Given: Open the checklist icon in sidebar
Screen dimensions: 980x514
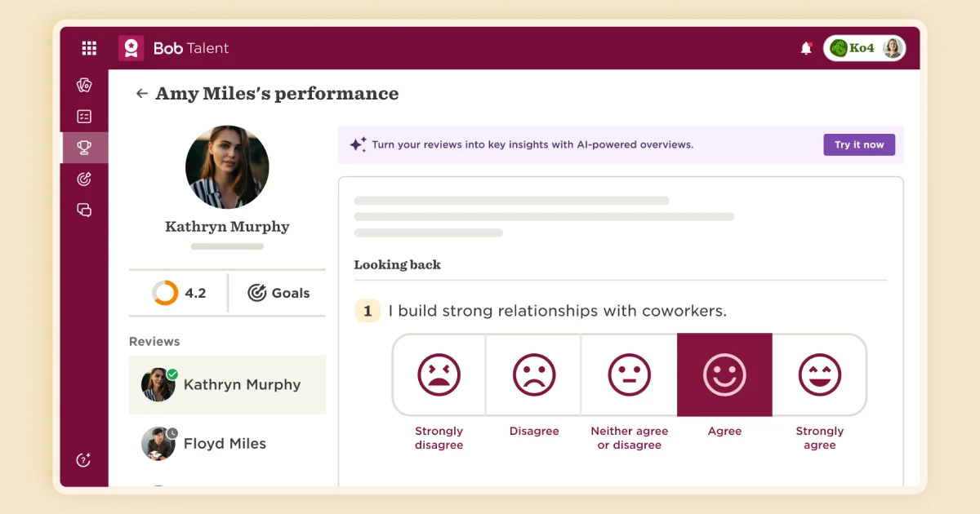Looking at the screenshot, I should click(84, 116).
